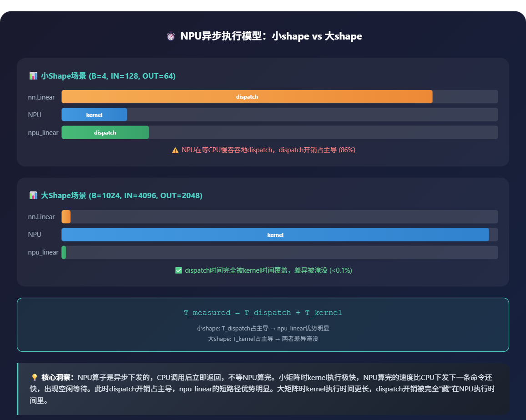Screen dimensions: 526x420
Task: Click the nn.Linear label in 大Shape场景
Action: click(x=41, y=217)
